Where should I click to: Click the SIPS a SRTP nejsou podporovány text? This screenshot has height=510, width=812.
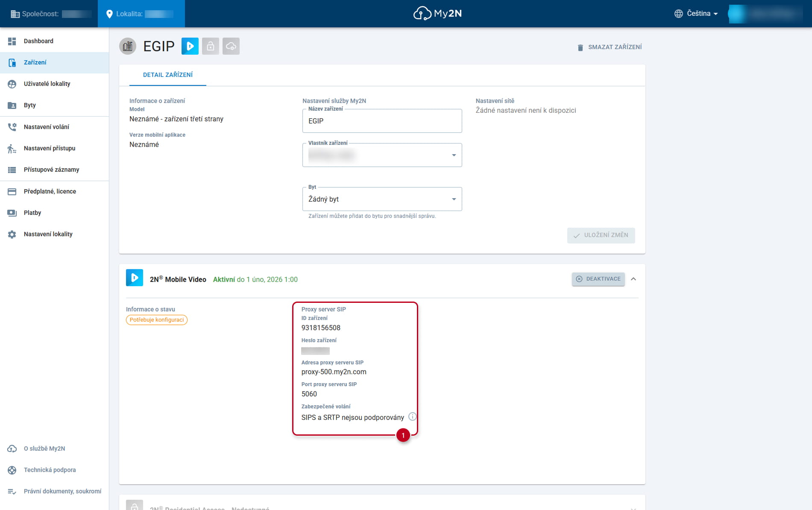tap(353, 417)
